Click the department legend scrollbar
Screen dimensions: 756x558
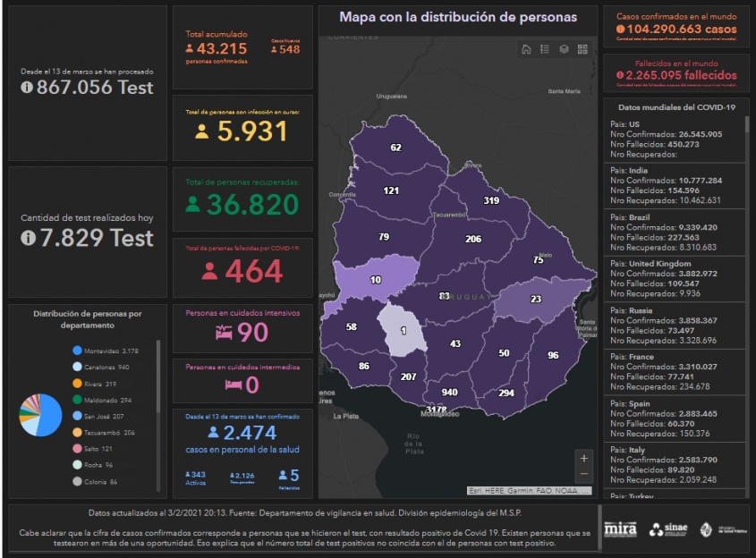tap(158, 376)
